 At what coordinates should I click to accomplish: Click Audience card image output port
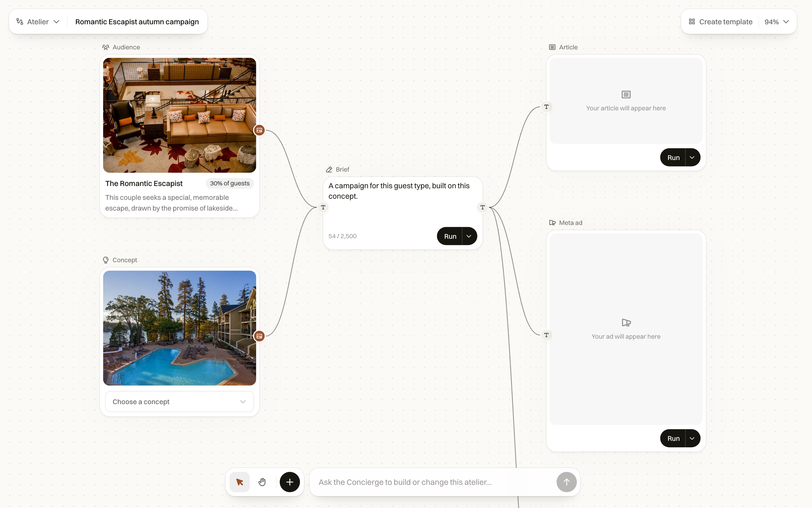259,130
